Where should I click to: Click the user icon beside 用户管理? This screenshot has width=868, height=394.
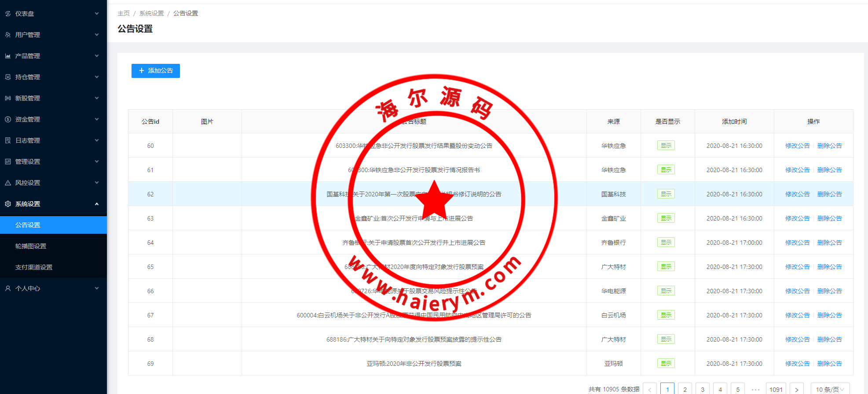(x=8, y=35)
